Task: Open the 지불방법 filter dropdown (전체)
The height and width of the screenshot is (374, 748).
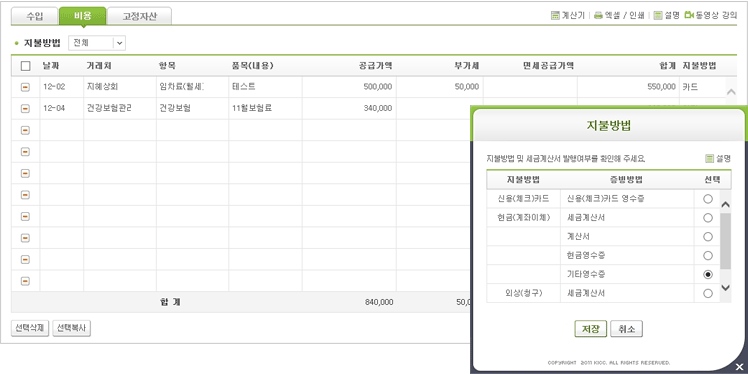Action: 97,43
